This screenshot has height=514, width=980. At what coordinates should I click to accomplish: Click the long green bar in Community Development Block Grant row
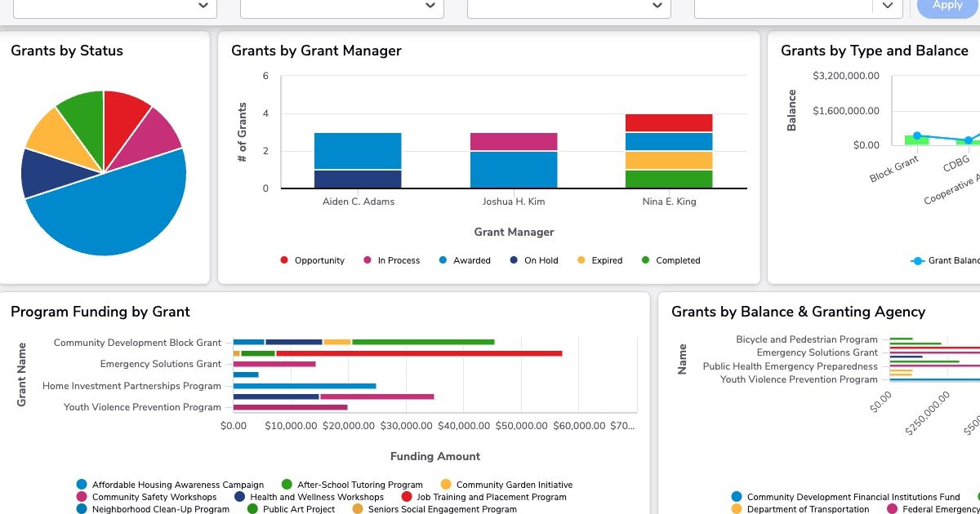[423, 342]
